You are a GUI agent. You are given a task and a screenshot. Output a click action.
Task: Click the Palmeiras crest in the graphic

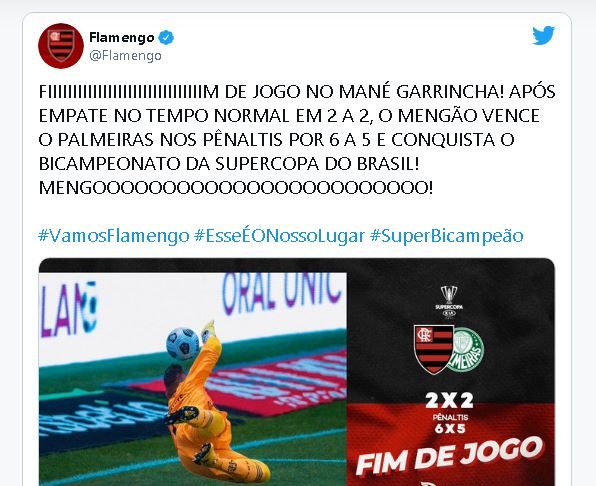pos(467,350)
